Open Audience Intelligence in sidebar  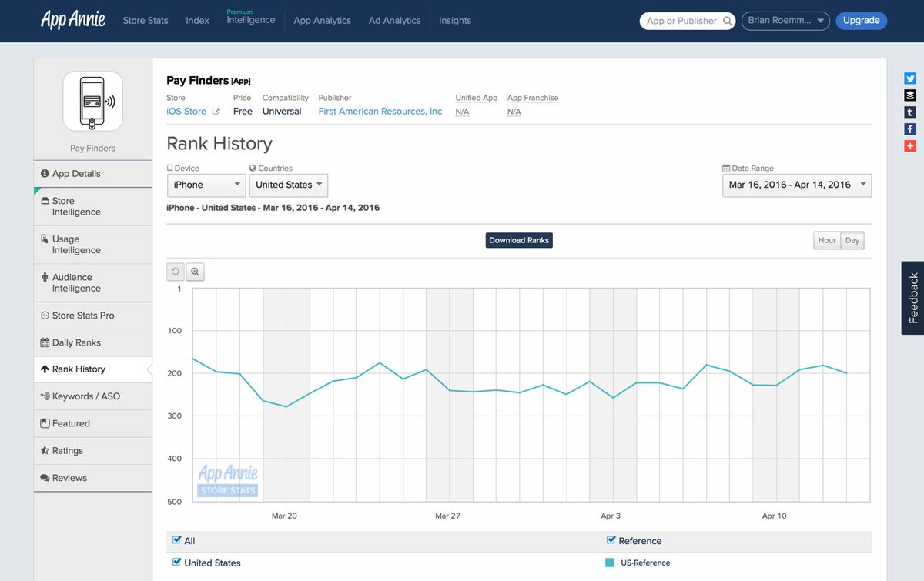(93, 283)
